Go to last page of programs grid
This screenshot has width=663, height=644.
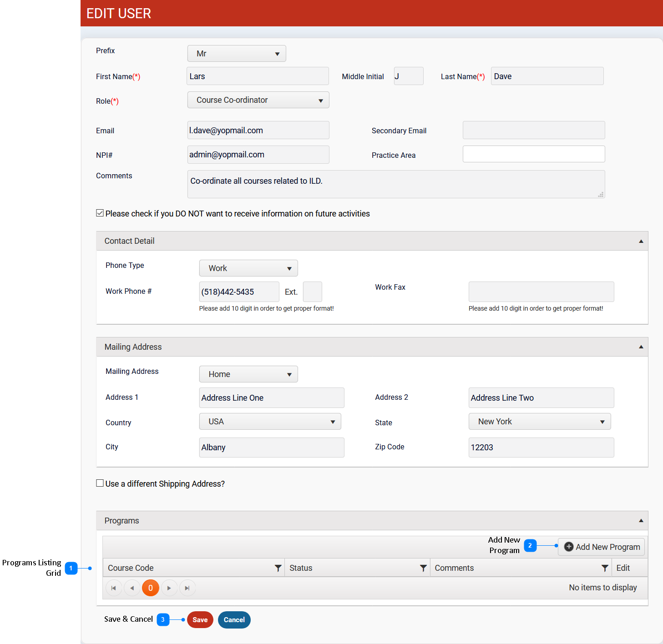pos(187,588)
